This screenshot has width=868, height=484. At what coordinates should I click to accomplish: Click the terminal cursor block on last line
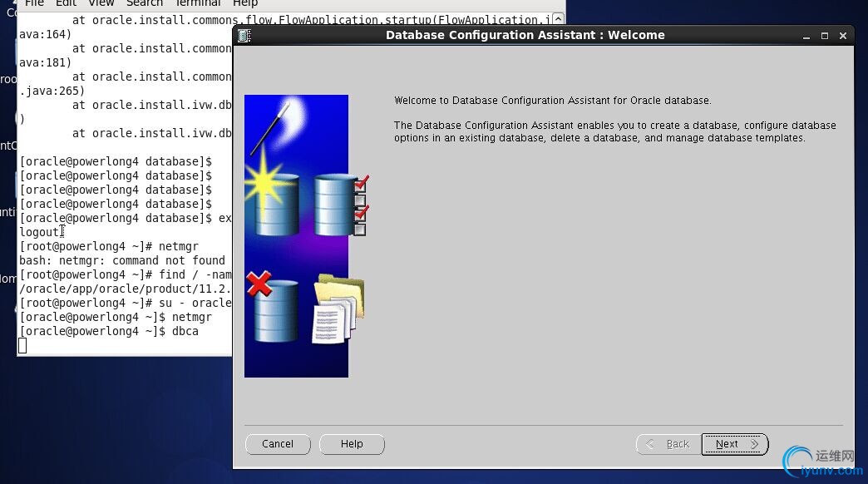point(22,346)
